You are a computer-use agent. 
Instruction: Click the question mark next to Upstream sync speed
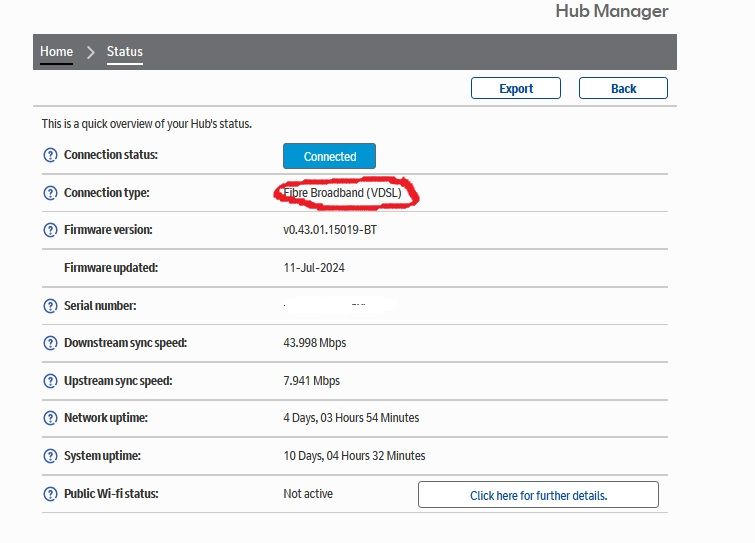tap(50, 381)
